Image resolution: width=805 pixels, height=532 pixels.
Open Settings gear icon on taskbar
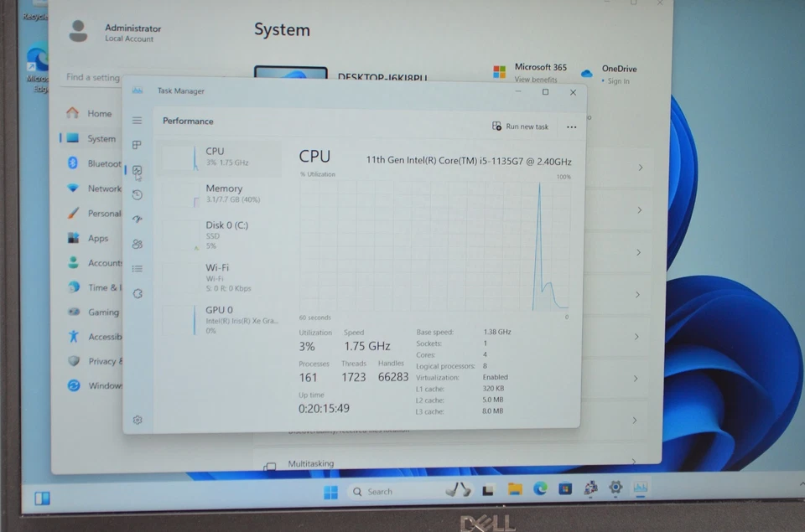tap(615, 488)
